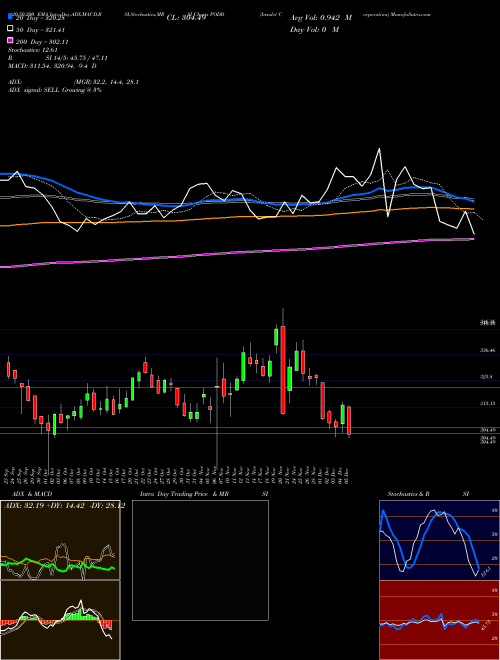Click the 'Stochastics & R SI' panel title
This screenshot has height=660, width=500.
[x=428, y=494]
